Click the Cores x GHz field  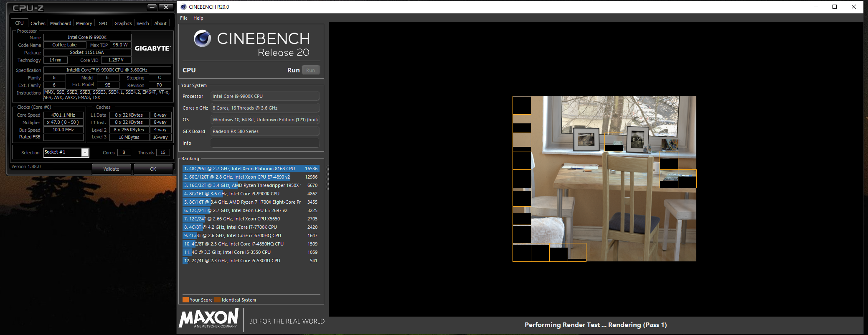[x=265, y=108]
